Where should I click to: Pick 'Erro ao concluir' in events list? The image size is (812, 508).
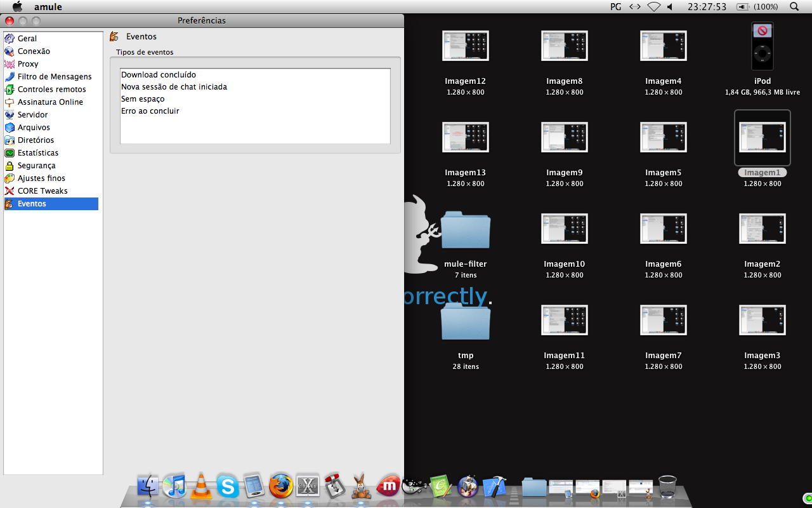pos(150,111)
